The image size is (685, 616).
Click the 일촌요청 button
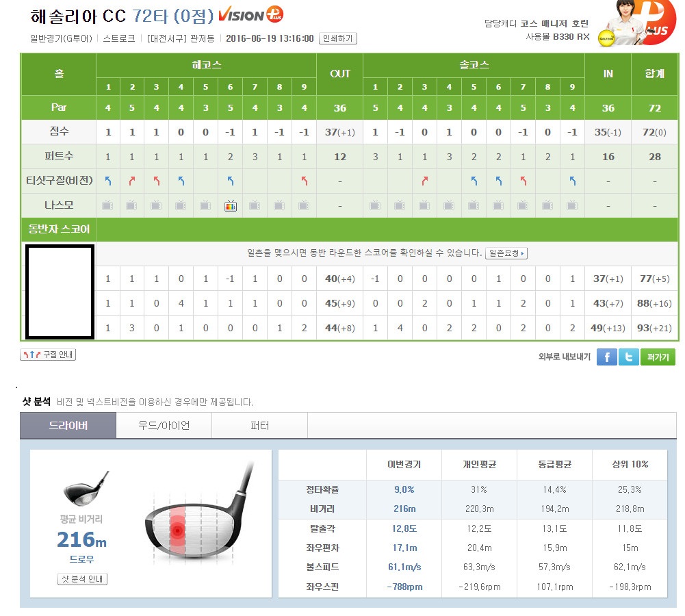tap(506, 253)
